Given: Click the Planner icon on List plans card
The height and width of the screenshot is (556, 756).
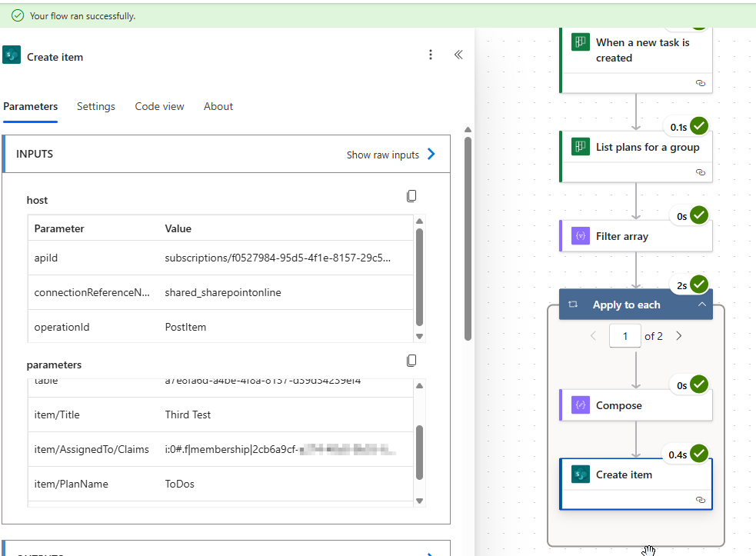Looking at the screenshot, I should pyautogui.click(x=581, y=147).
